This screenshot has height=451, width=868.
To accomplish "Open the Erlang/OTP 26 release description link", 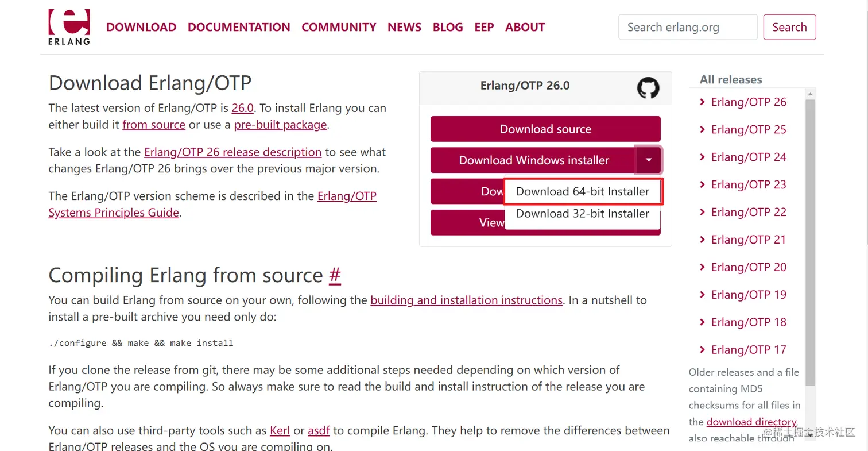I will click(232, 152).
